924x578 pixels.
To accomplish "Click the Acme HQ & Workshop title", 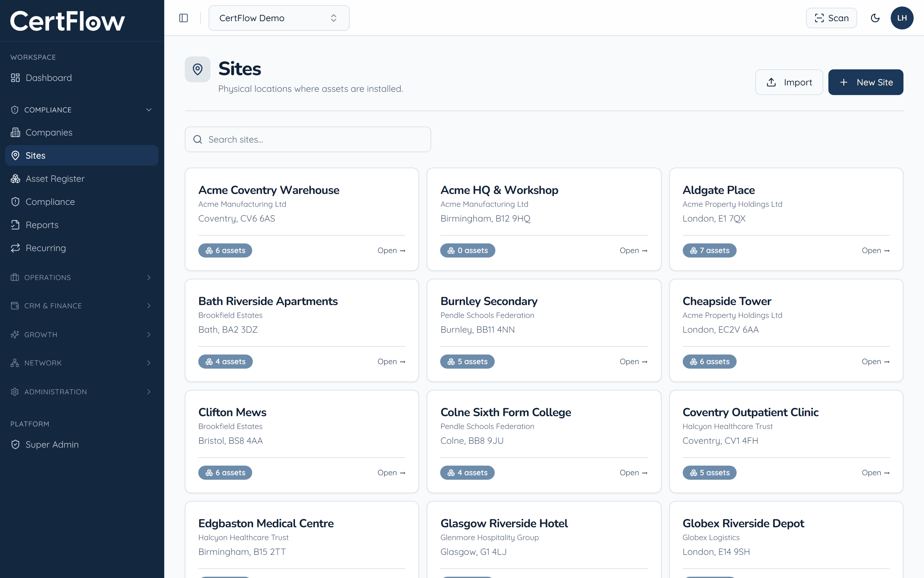I will [499, 190].
